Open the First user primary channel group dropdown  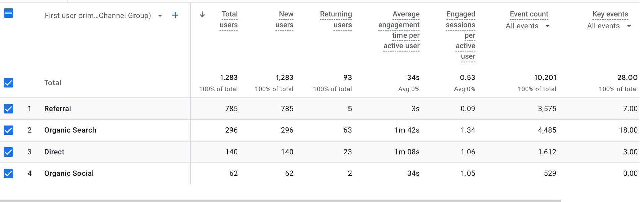103,16
